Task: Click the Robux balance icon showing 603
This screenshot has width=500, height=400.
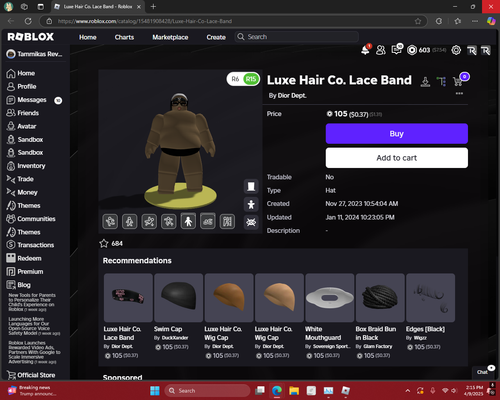Action: 412,50
